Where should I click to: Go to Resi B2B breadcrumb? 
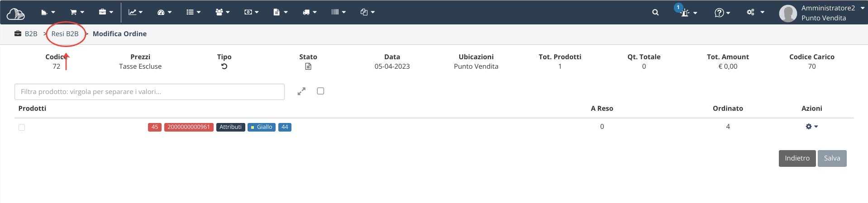(65, 34)
